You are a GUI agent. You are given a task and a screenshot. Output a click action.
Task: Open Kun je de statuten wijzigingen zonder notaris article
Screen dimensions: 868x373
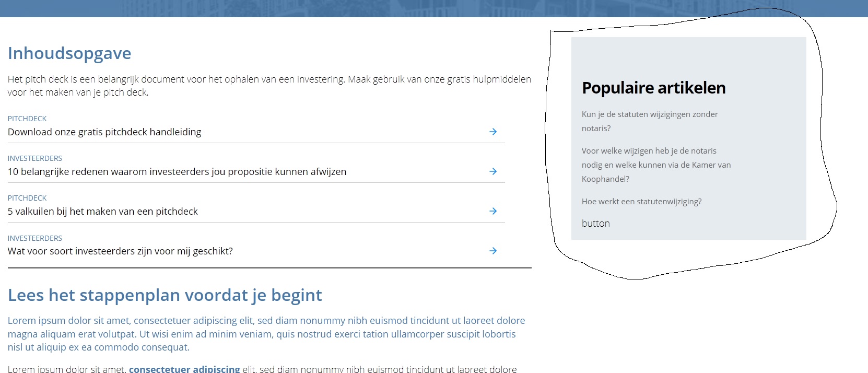[650, 121]
